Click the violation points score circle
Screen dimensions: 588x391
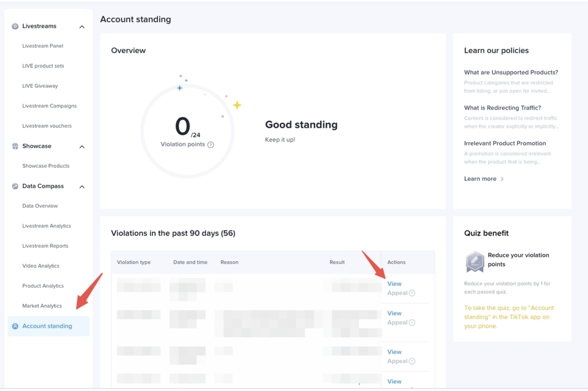point(187,131)
